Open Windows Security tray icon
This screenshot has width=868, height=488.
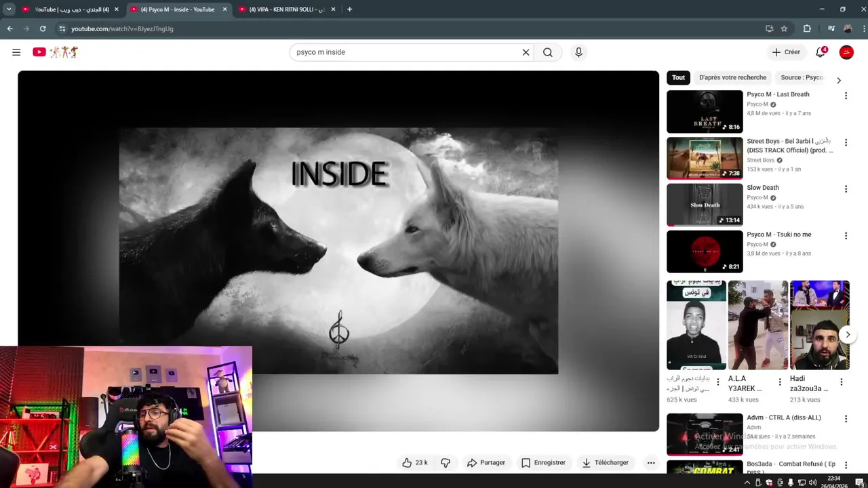[769, 483]
